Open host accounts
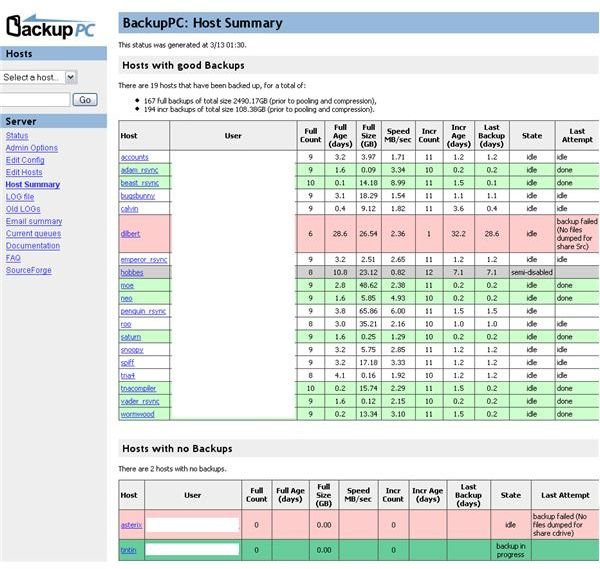This screenshot has width=600, height=569. click(134, 157)
